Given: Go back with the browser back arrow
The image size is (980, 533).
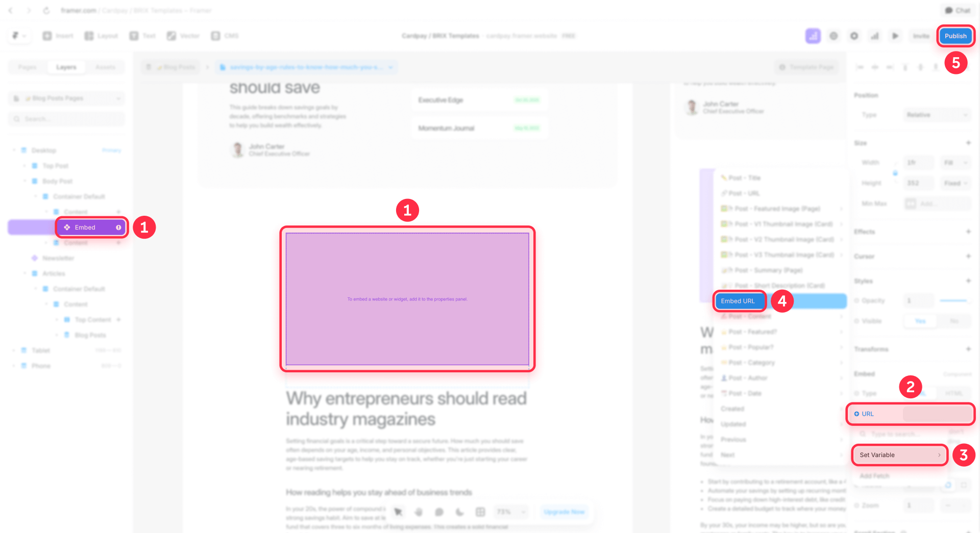Looking at the screenshot, I should (11, 10).
